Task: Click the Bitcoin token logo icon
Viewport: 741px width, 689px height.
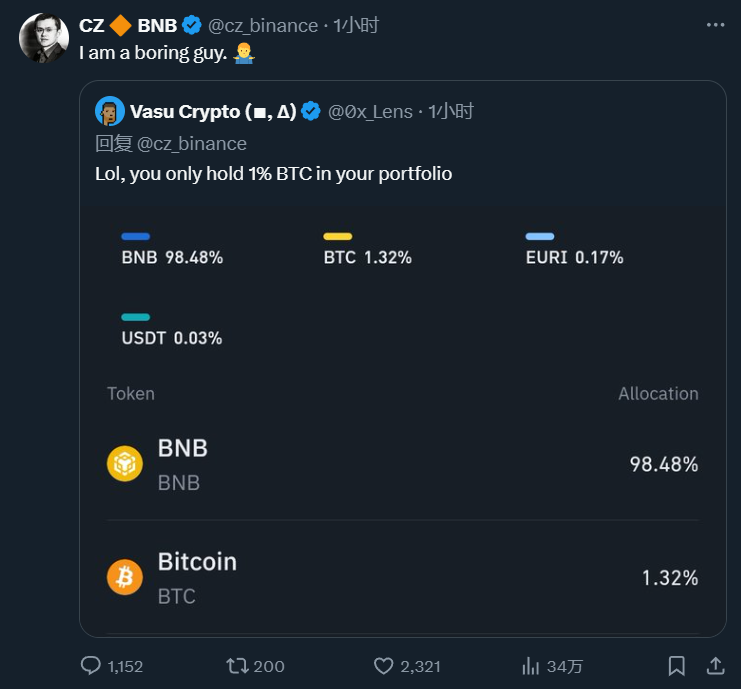Action: click(125, 578)
